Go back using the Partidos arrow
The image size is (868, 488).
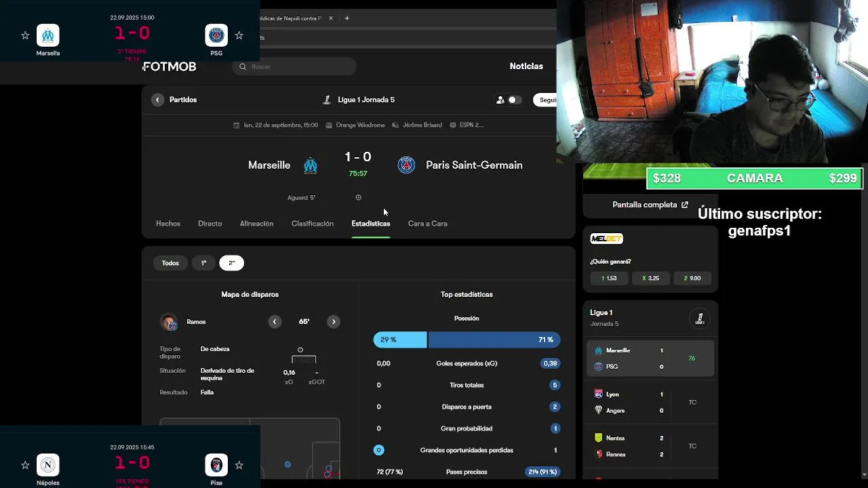point(157,100)
